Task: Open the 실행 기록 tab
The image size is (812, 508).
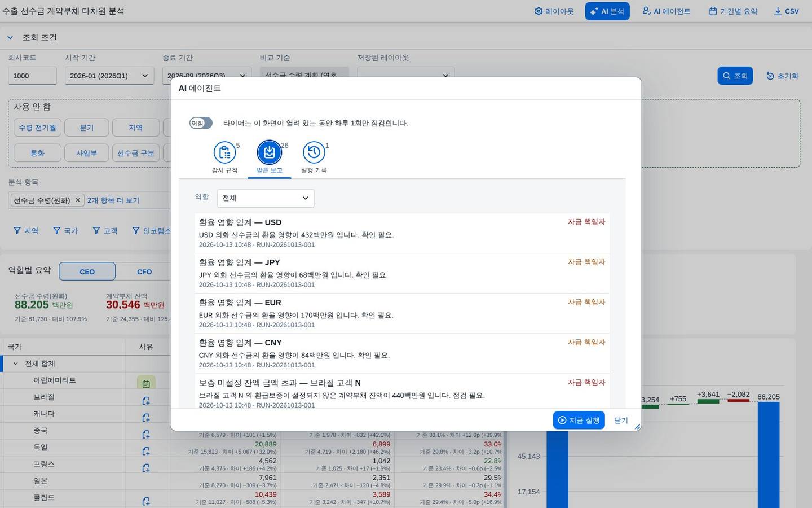Action: tap(314, 157)
